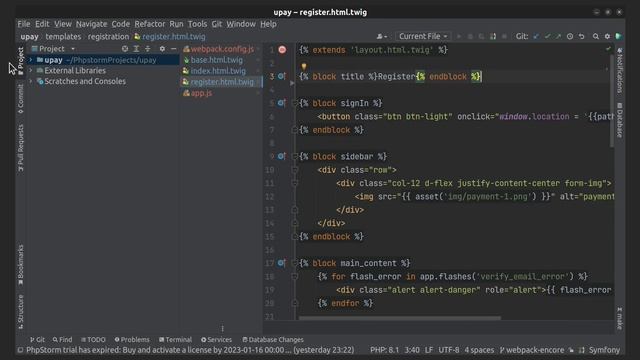Open IDE settings gear in main toolbar
This screenshot has width=640, height=360.
pos(607,36)
